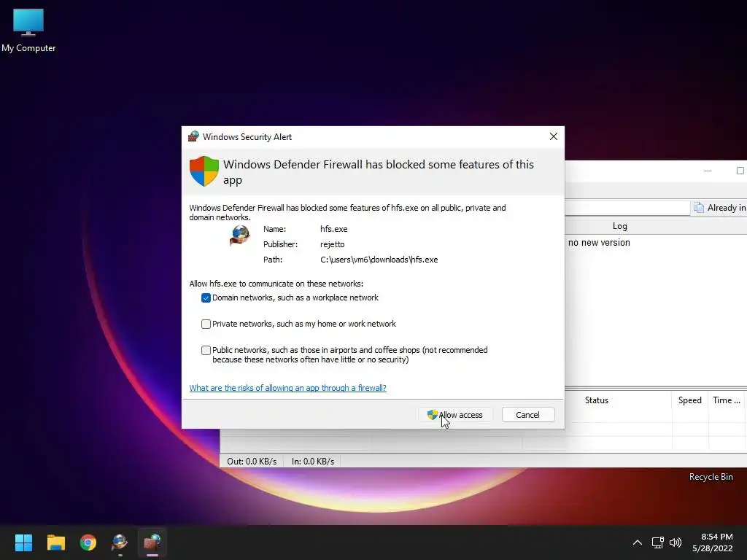Enable Public networks checkbox
Screen dimensions: 747x560
click(x=206, y=351)
